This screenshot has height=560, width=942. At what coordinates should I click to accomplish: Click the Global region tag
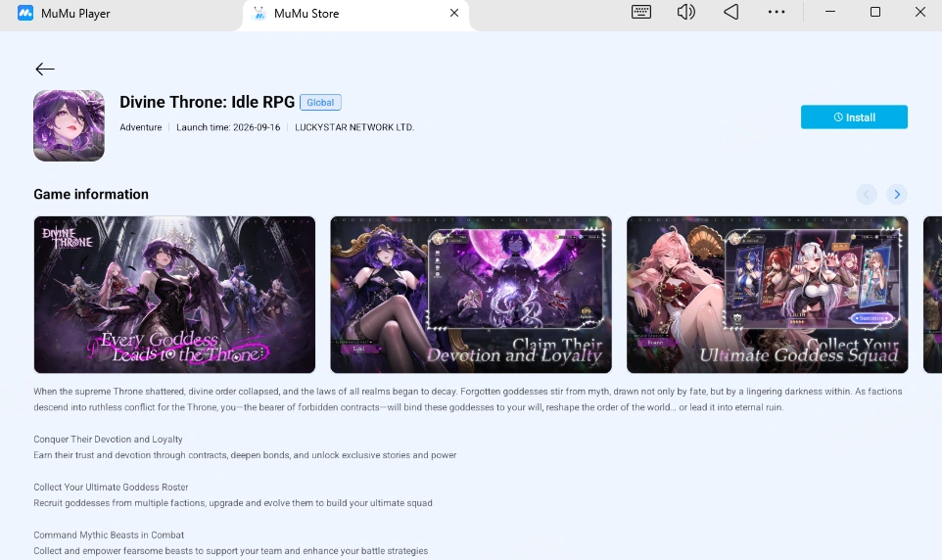[320, 103]
